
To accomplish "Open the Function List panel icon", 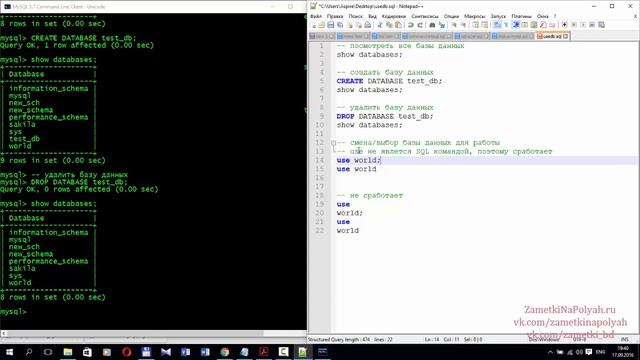I will pos(543,25).
